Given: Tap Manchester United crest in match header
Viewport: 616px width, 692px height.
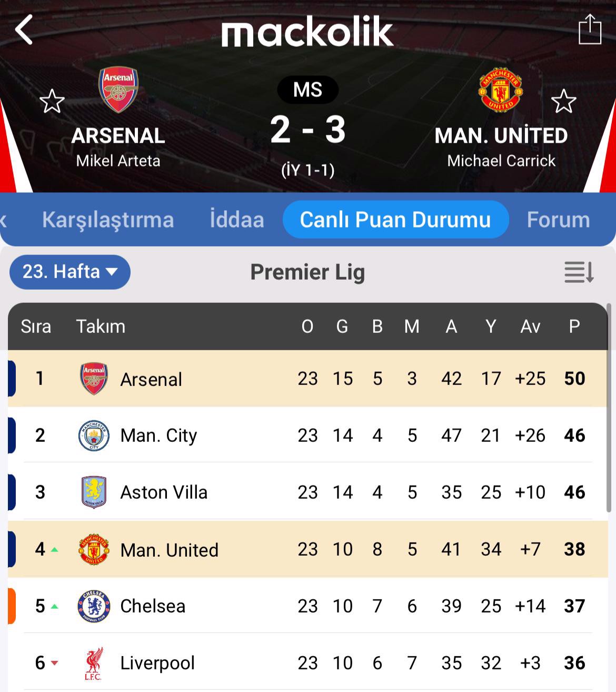Looking at the screenshot, I should (501, 90).
